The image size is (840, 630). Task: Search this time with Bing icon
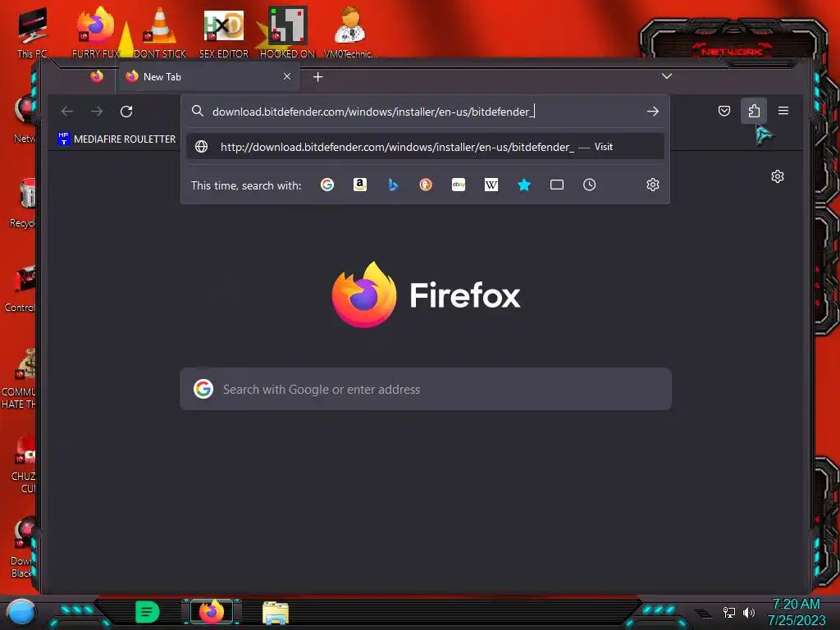point(393,185)
